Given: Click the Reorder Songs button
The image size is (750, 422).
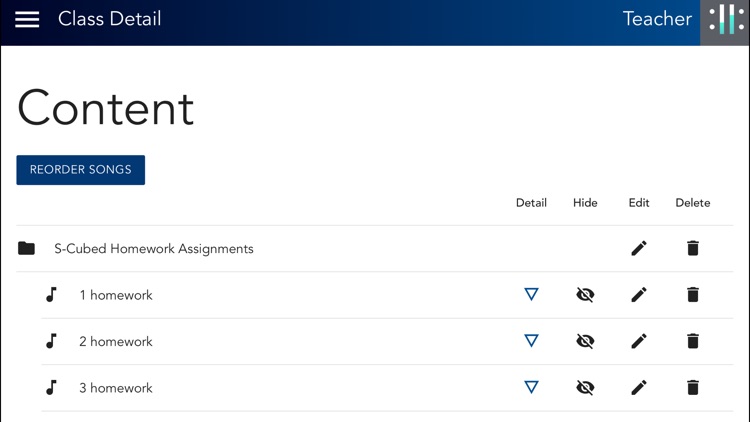Looking at the screenshot, I should coord(80,170).
